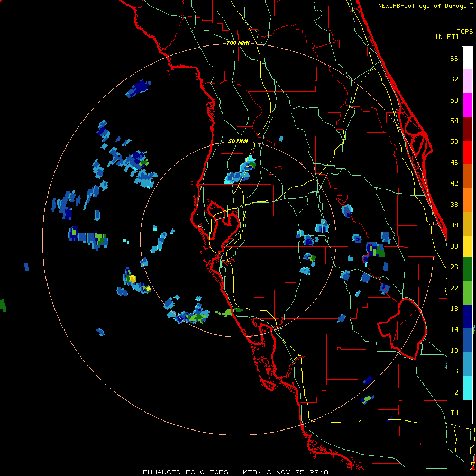Viewport: 476px width, 476px height.
Task: Click the "26" legend value
Action: 454,267
